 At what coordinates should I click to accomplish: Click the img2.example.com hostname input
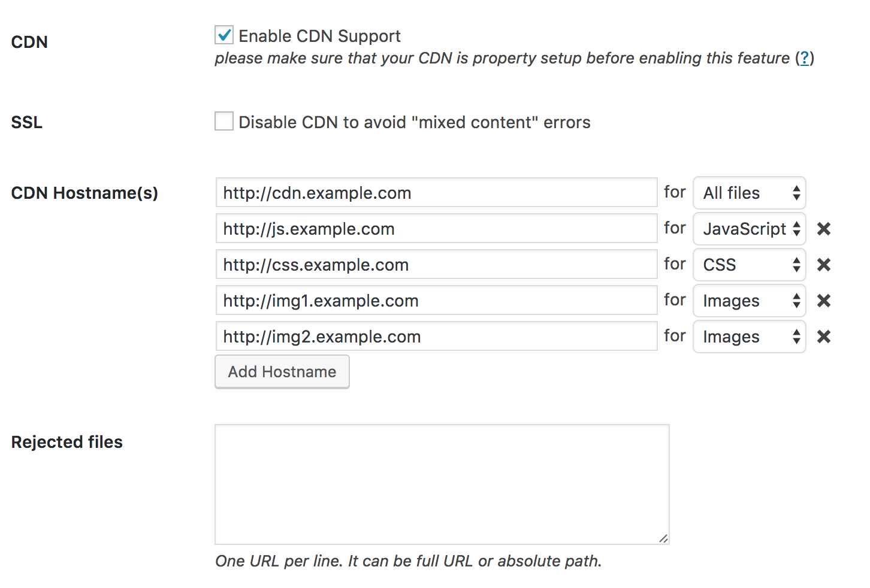coord(436,337)
